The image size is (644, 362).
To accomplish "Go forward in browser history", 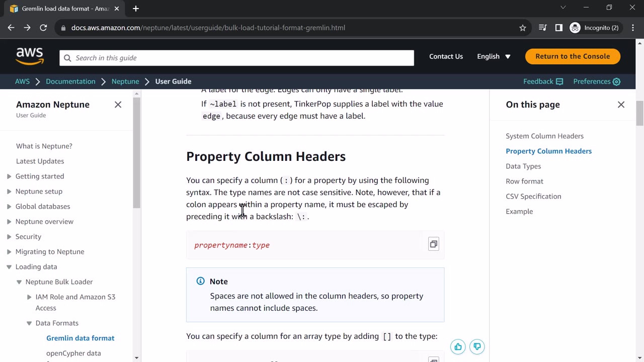I will point(27,28).
